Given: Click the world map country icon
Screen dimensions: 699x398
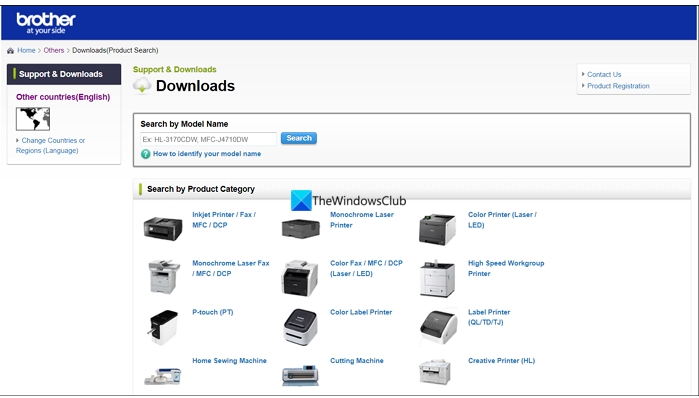Looking at the screenshot, I should (x=33, y=119).
